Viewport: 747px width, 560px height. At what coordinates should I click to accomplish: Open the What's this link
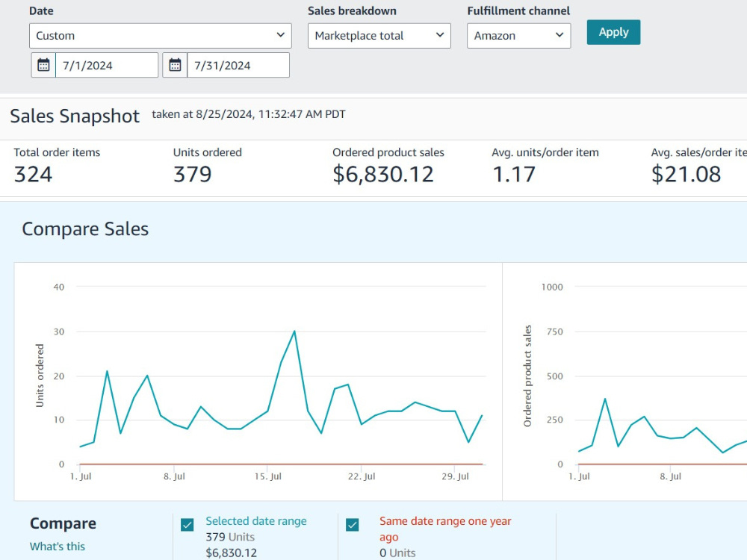click(58, 547)
